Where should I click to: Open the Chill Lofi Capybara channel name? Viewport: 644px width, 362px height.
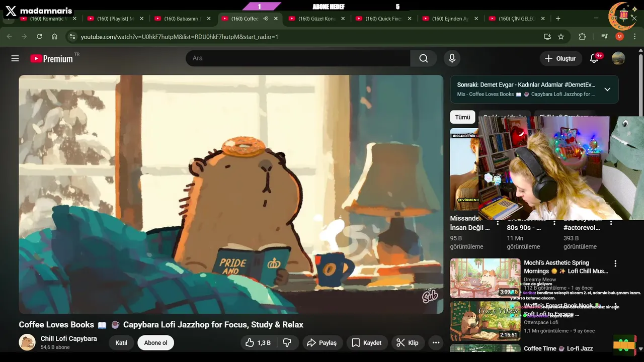69,338
